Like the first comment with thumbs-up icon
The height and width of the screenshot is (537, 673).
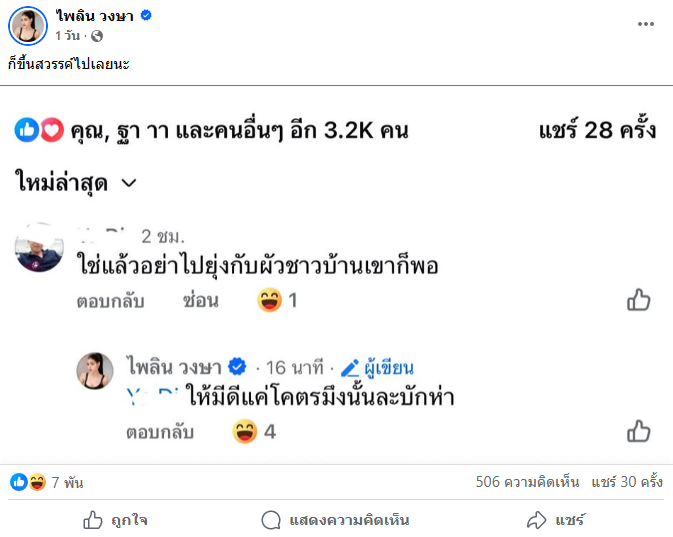point(638,300)
